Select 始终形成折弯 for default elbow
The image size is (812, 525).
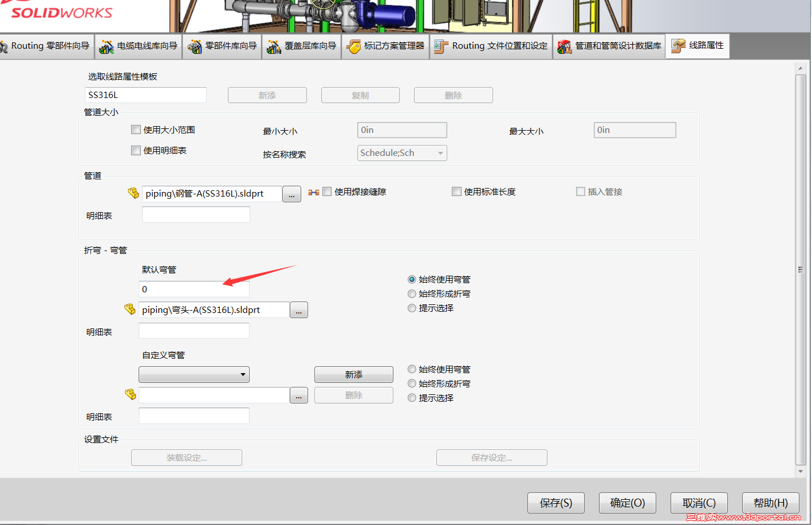pos(412,294)
